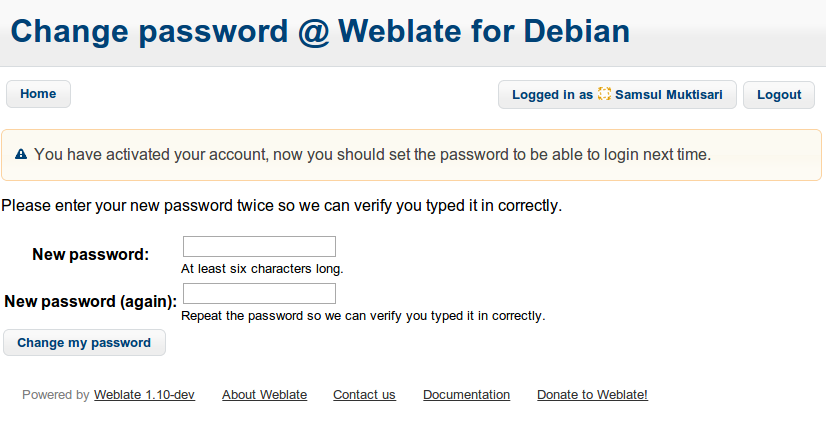Image resolution: width=826 pixels, height=437 pixels.
Task: Click the "Repeat the password" help text
Action: [363, 316]
